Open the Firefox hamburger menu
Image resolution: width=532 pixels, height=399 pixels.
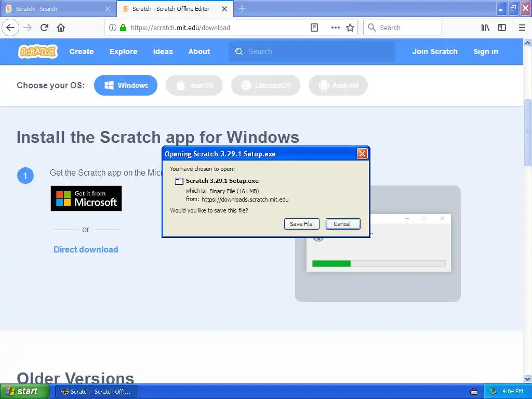click(522, 28)
